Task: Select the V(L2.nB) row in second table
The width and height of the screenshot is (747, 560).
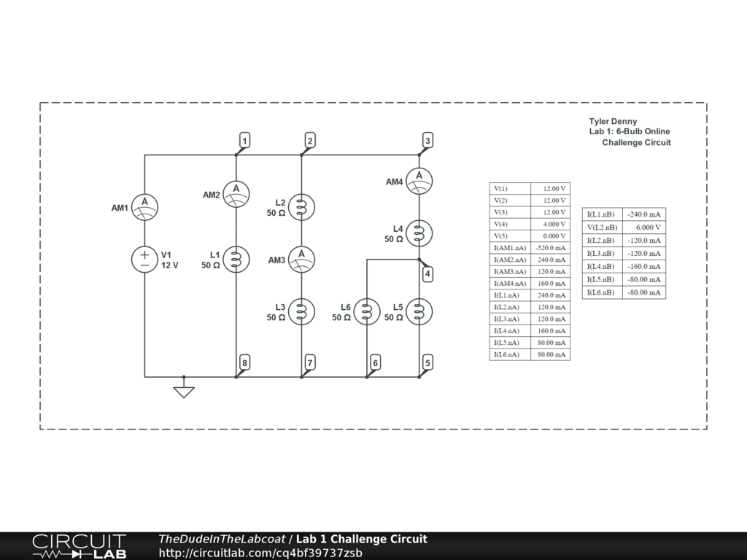Action: click(x=624, y=227)
